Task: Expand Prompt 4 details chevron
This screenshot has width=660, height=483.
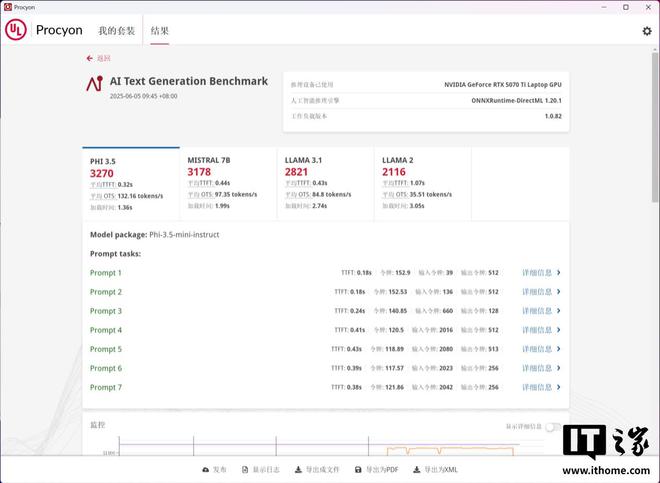Action: [x=559, y=330]
